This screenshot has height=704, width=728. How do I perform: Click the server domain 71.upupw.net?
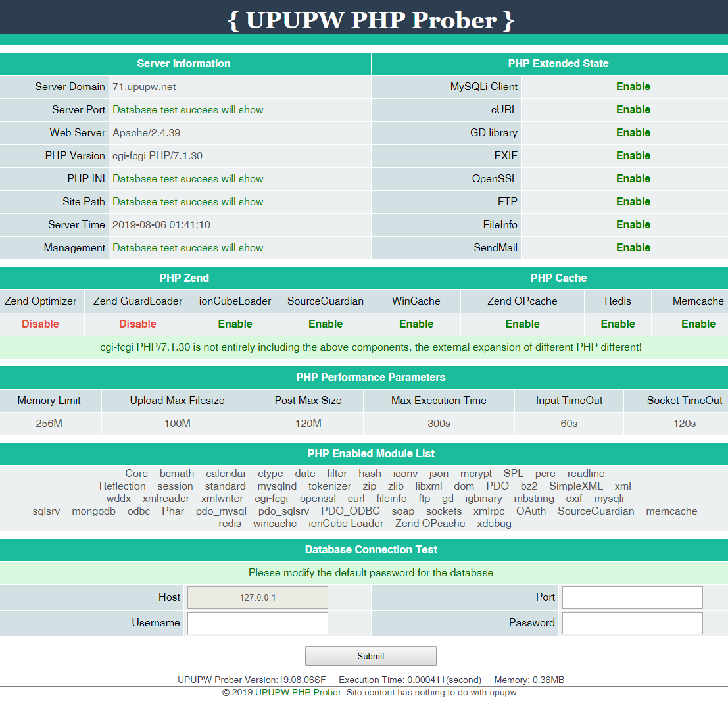[x=144, y=87]
